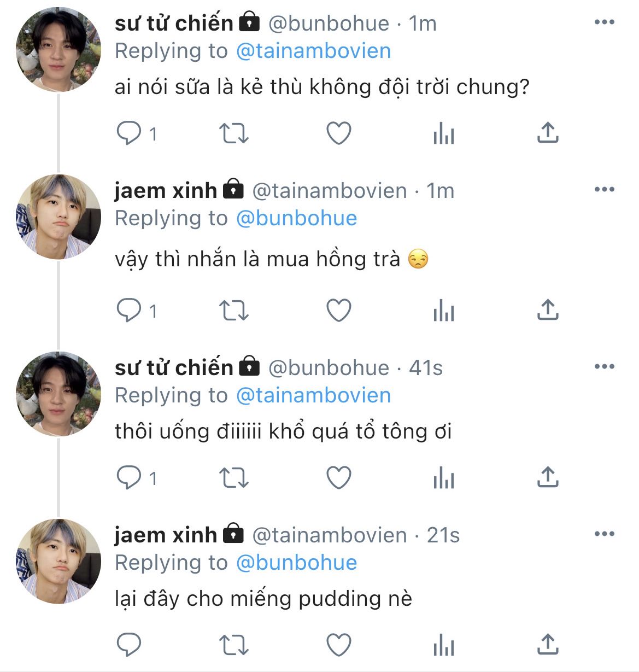Open the @tainambovien mention link in the first tweet
Screen dimensions: 639x672
click(313, 51)
